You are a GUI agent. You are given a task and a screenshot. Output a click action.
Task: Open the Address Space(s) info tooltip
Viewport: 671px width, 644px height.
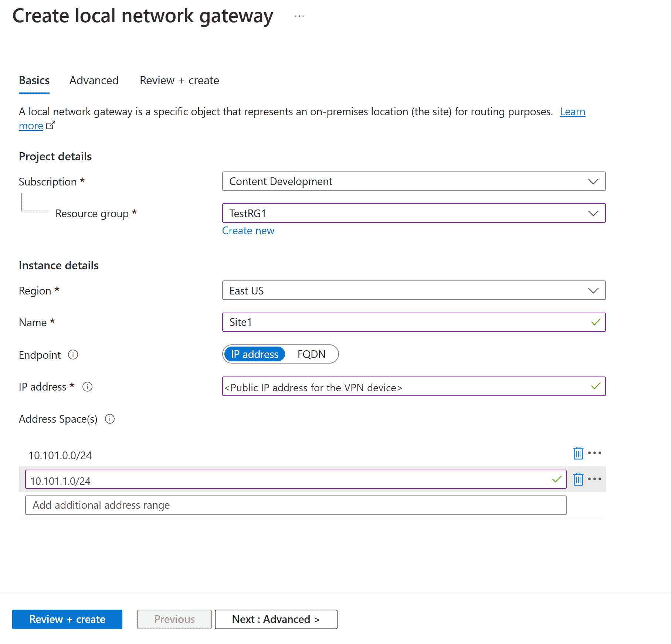tap(110, 419)
